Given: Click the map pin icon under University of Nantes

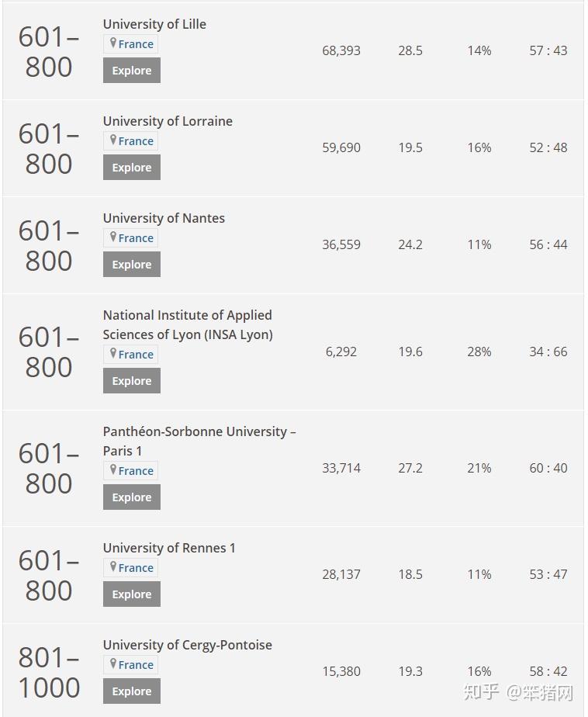Looking at the screenshot, I should [113, 237].
